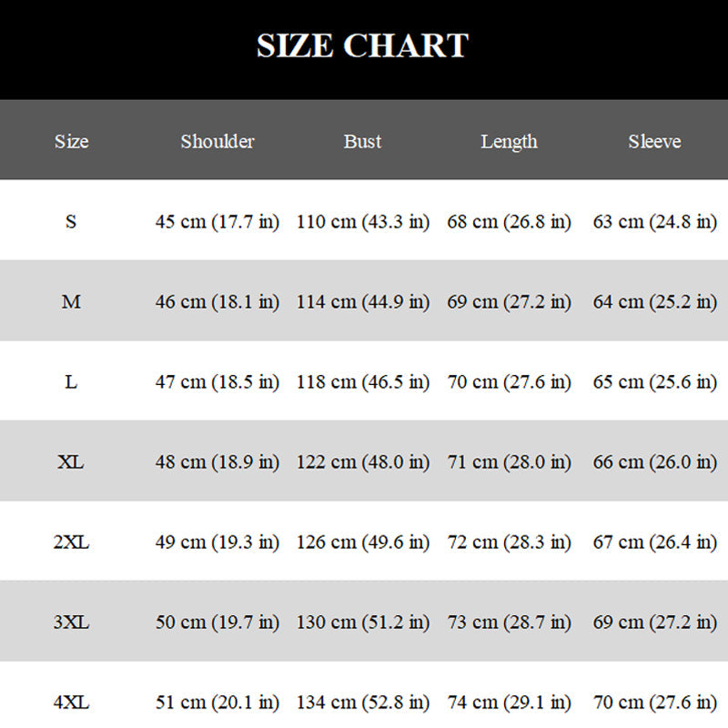Select the Size column header
728x728 pixels.
click(71, 141)
